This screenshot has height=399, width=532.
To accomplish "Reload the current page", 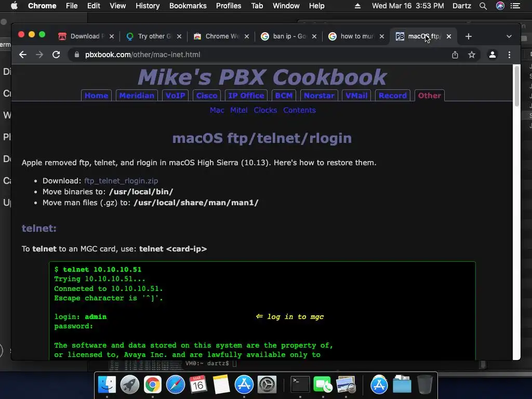I will (x=56, y=55).
